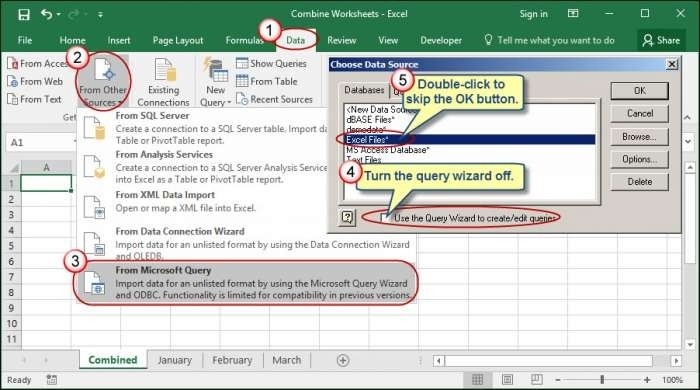The width and height of the screenshot is (700, 390).
Task: Open the New Query dropdown
Action: click(x=215, y=83)
